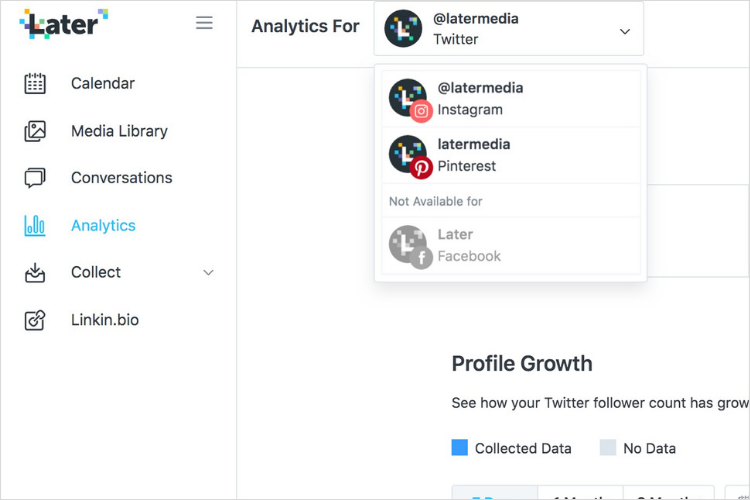Click the blue Collected Data legend swatch
This screenshot has height=500, width=750.
pyautogui.click(x=460, y=447)
